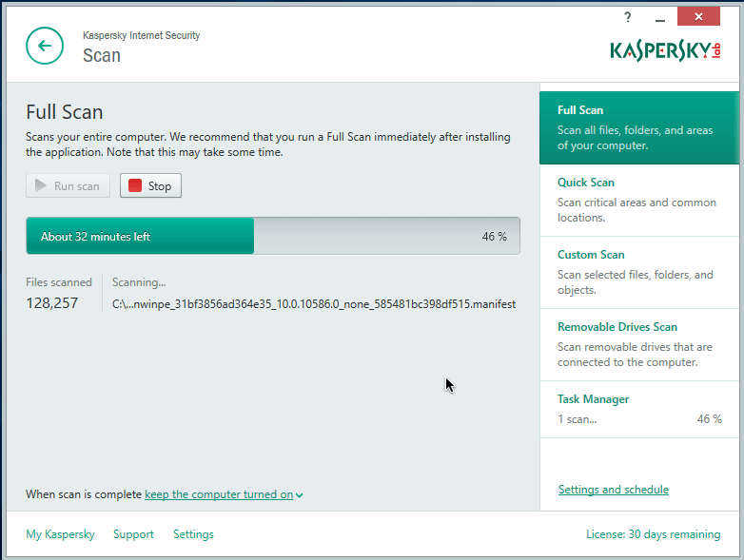Screen dimensions: 744x560
Task: Open Task Manager showing 1 scan
Action: click(639, 409)
